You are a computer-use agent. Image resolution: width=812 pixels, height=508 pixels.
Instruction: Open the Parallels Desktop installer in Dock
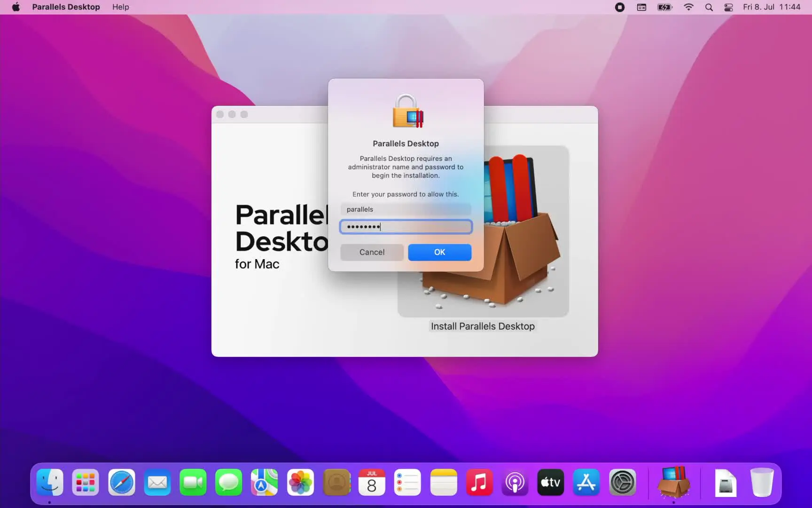(x=674, y=483)
